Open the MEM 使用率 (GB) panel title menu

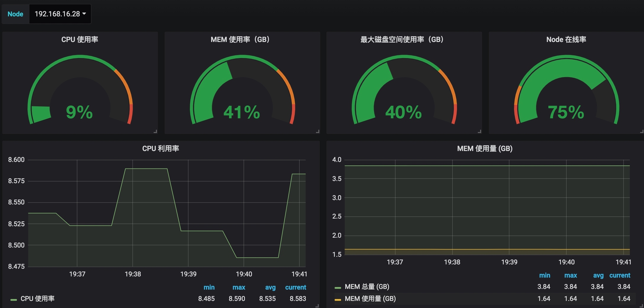click(x=240, y=39)
